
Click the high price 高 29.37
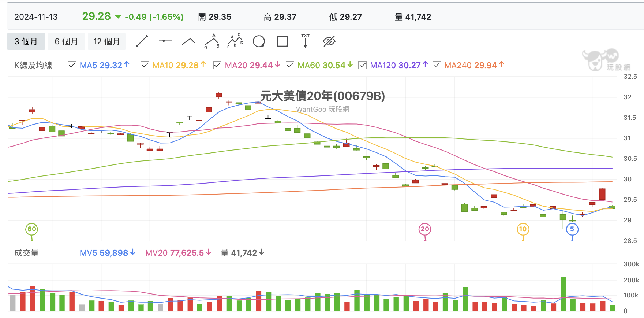coord(280,17)
